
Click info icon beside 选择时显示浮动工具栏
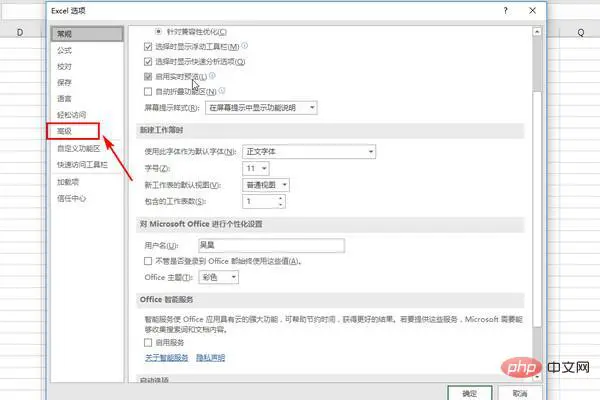pyautogui.click(x=245, y=46)
